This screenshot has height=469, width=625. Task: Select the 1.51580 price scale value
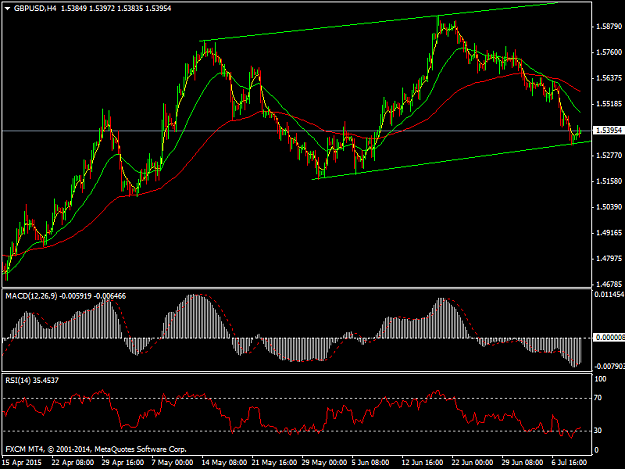tap(609, 181)
